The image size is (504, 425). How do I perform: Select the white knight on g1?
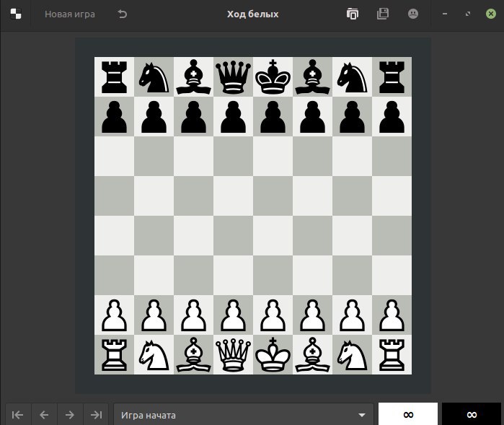(352, 354)
